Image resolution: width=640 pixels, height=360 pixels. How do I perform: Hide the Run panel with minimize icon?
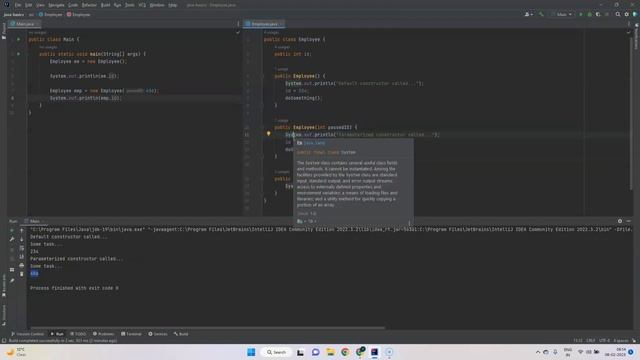(629, 221)
